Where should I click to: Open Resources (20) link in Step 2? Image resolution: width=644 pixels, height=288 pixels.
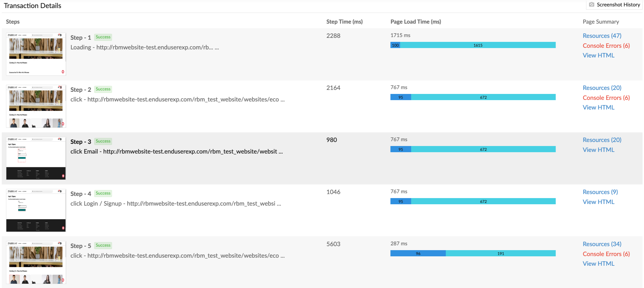tap(602, 88)
